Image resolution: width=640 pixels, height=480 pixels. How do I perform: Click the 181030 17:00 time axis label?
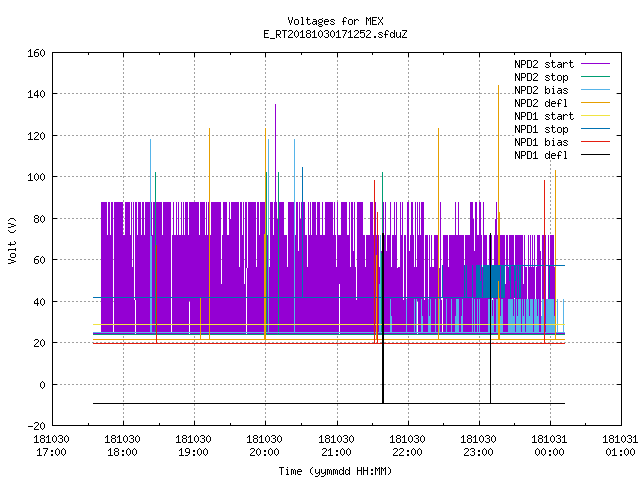51,446
